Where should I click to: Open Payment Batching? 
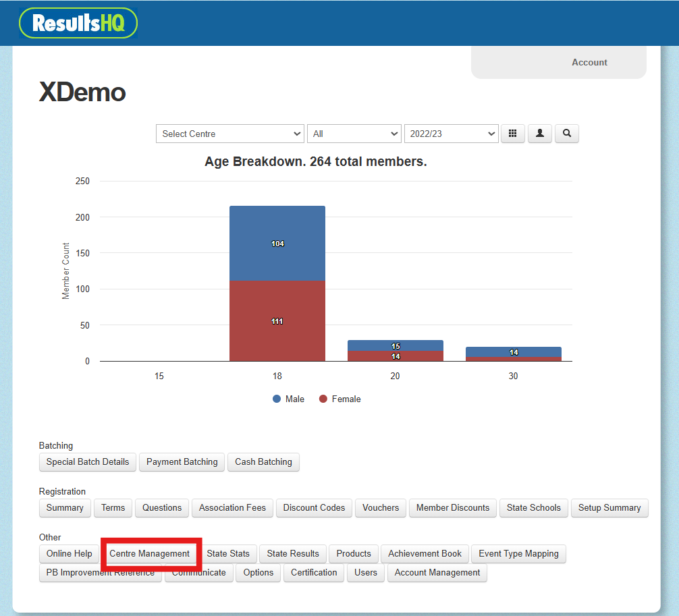click(x=182, y=462)
